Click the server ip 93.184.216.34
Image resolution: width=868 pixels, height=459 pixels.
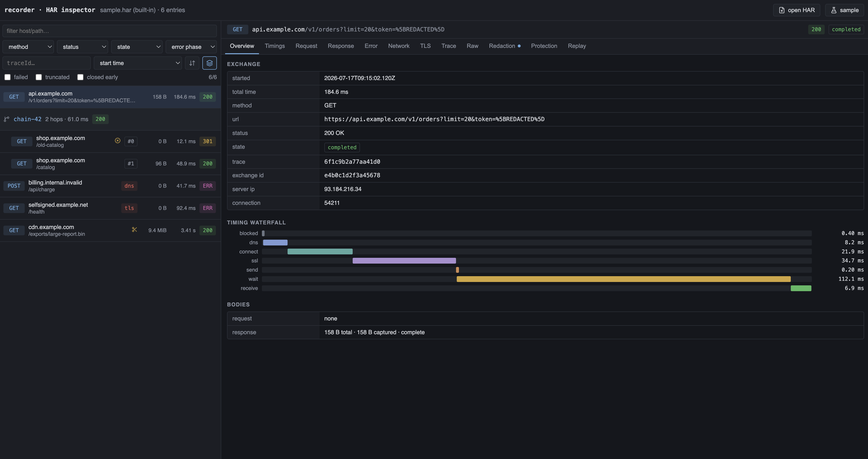click(343, 189)
